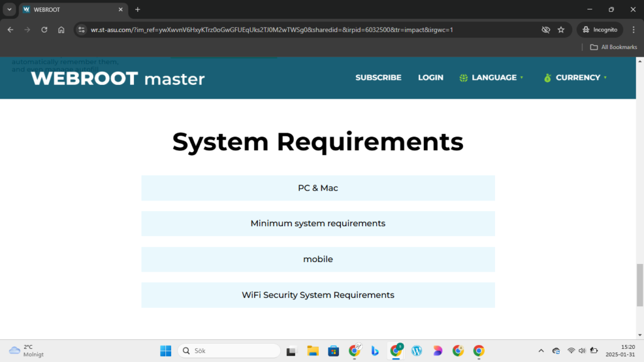The image size is (644, 362).
Task: Click the scrollbar up arrow
Action: pos(640,61)
